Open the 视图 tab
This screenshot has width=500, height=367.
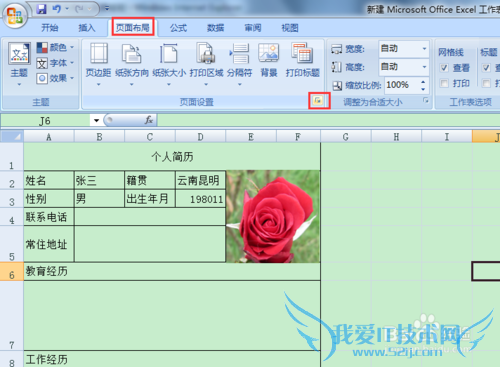click(x=290, y=28)
